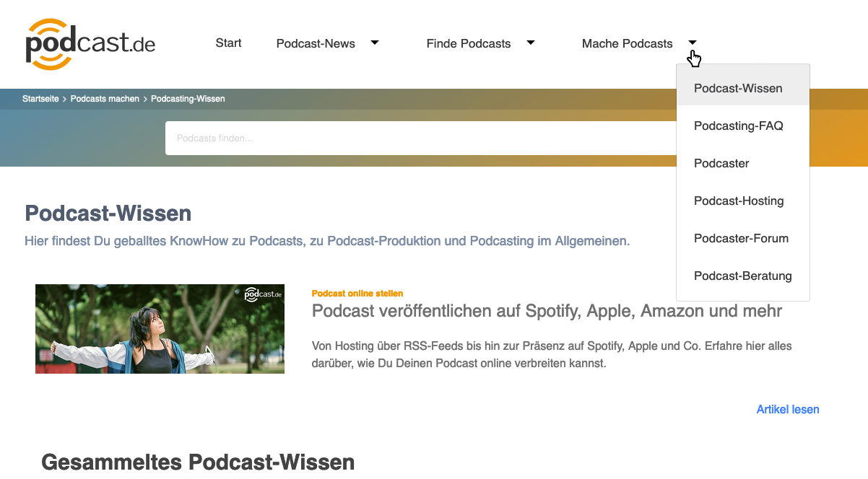Focus the Podcasts finden search field

(421, 138)
